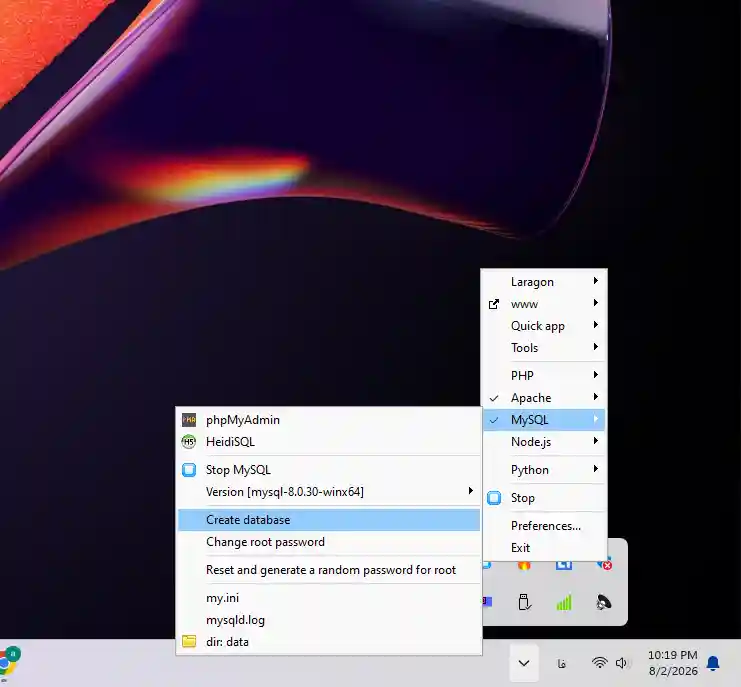
Task: Expand the Version [mysql-8.0.30-winx64] submenu
Action: pyautogui.click(x=329, y=492)
